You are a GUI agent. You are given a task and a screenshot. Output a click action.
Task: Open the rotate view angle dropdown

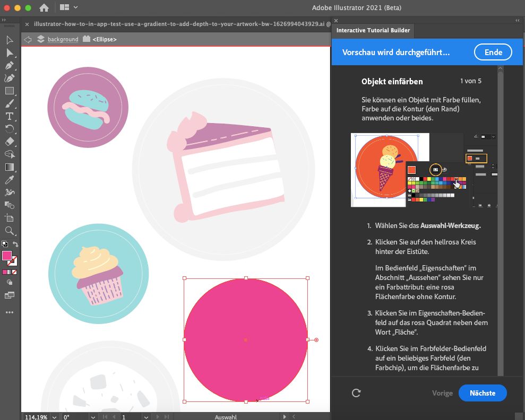(x=93, y=417)
